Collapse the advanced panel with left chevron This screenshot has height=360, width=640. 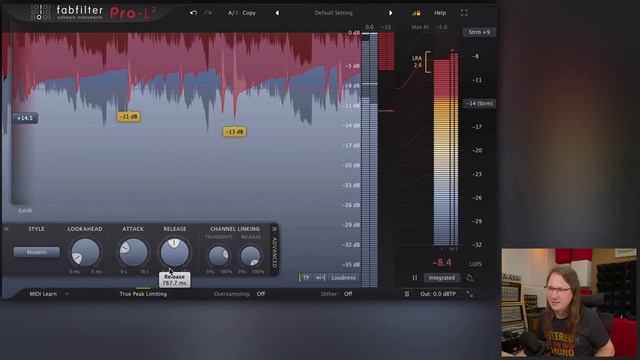tap(7, 229)
